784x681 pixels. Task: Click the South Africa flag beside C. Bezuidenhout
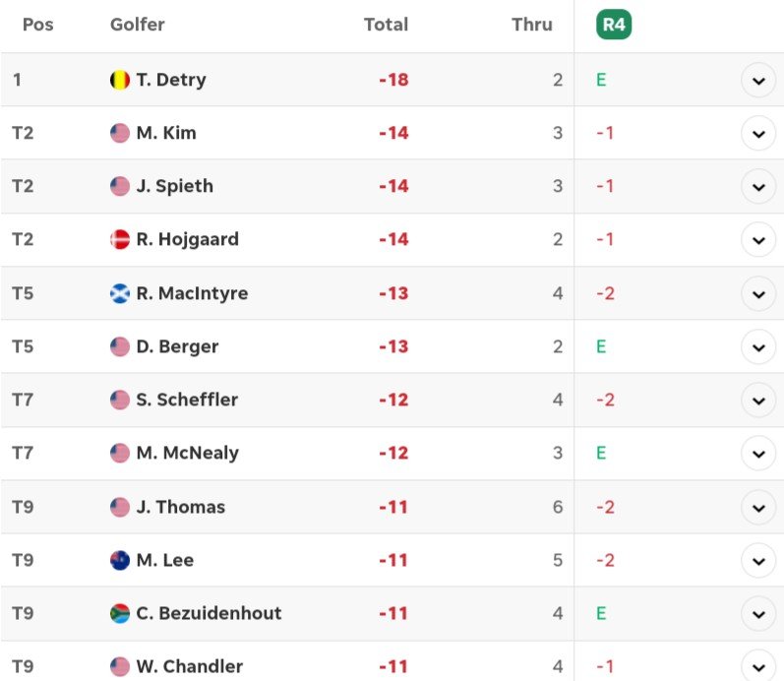click(119, 613)
